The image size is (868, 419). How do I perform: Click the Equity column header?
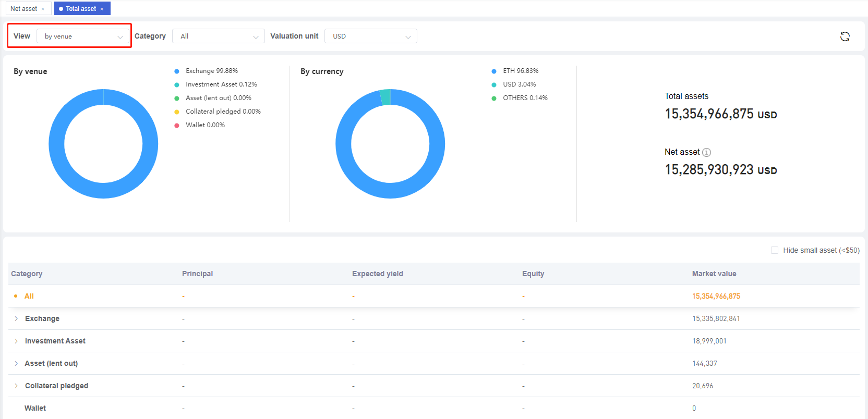pos(533,274)
